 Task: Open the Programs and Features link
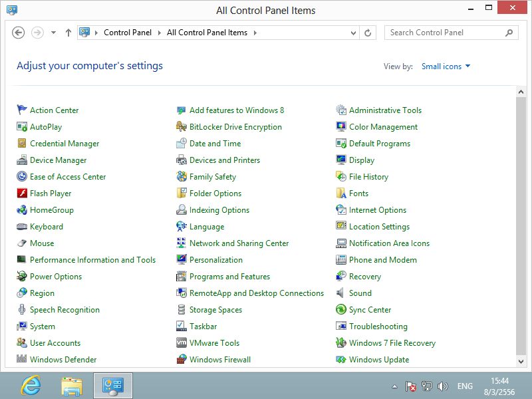pos(229,277)
